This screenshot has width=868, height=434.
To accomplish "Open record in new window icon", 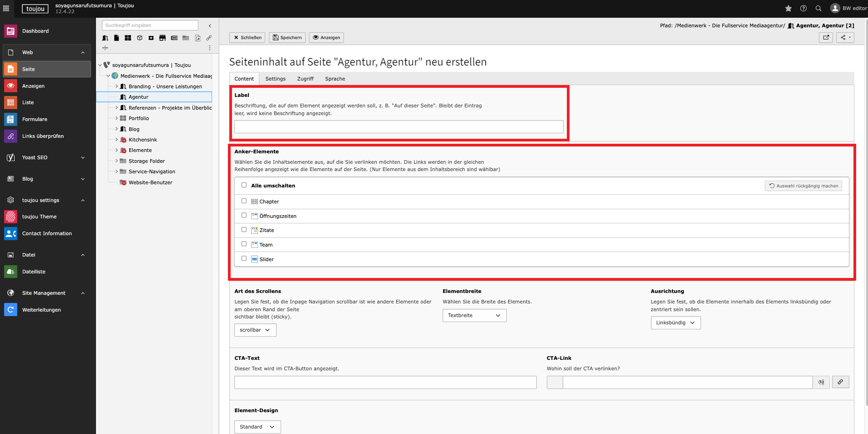I will [x=826, y=37].
